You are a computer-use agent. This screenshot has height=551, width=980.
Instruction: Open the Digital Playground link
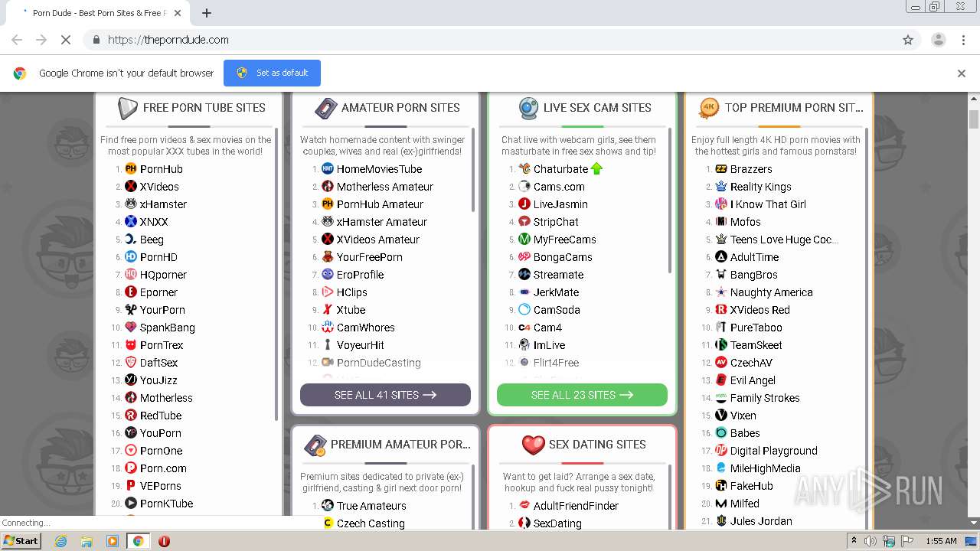774,451
